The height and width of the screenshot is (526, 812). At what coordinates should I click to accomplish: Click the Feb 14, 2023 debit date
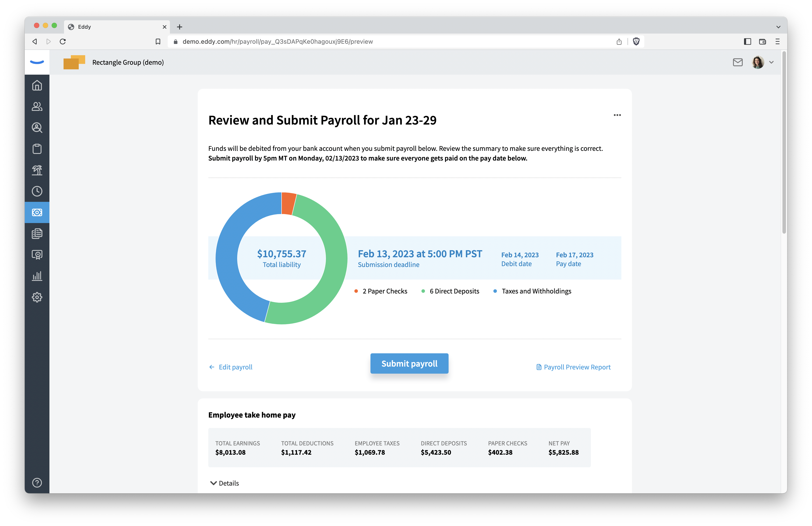coord(520,255)
